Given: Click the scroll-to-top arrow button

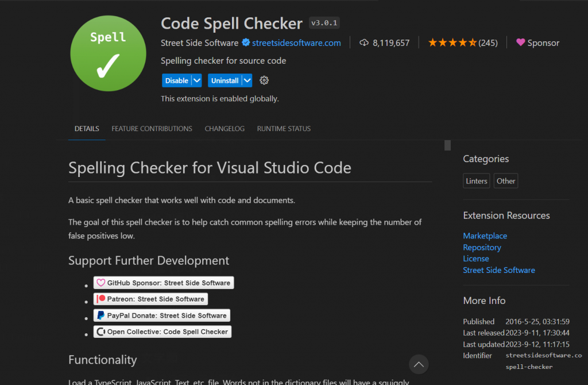Looking at the screenshot, I should [419, 364].
